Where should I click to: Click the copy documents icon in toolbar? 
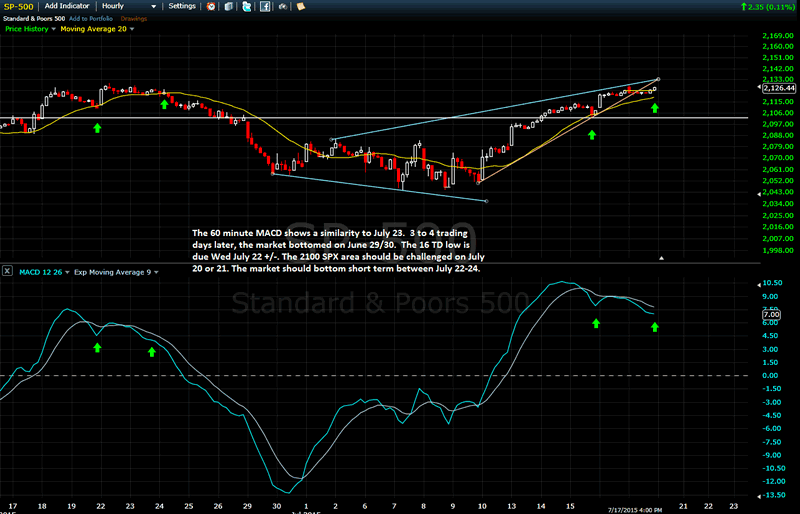coord(229,7)
